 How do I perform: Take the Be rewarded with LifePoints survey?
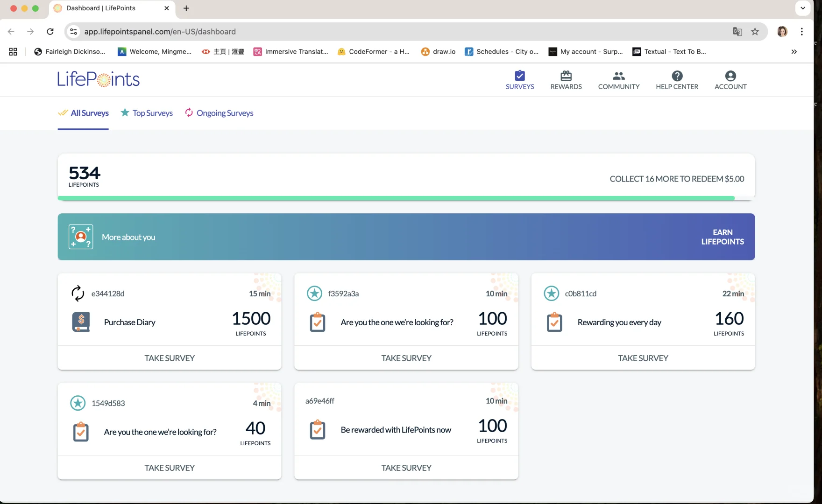[x=406, y=468]
